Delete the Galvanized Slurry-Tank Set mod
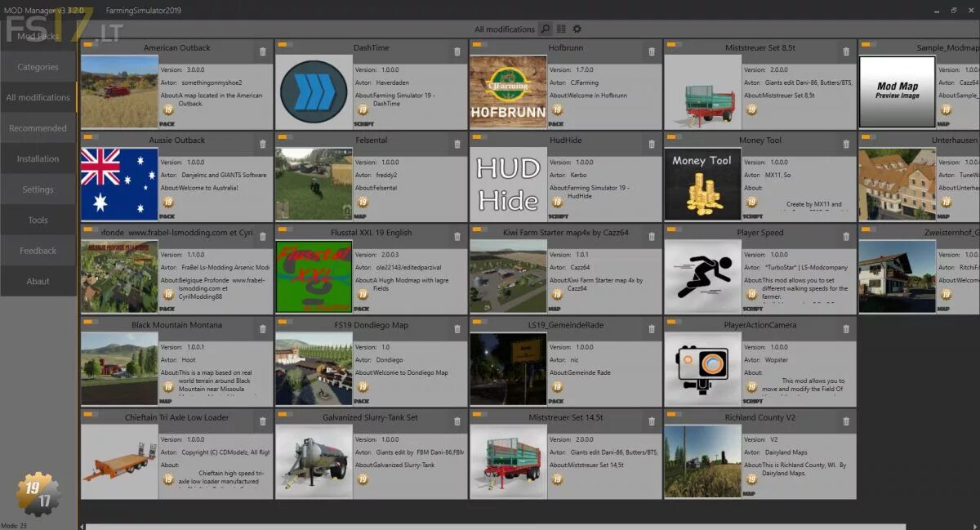The image size is (980, 530). coord(457,421)
